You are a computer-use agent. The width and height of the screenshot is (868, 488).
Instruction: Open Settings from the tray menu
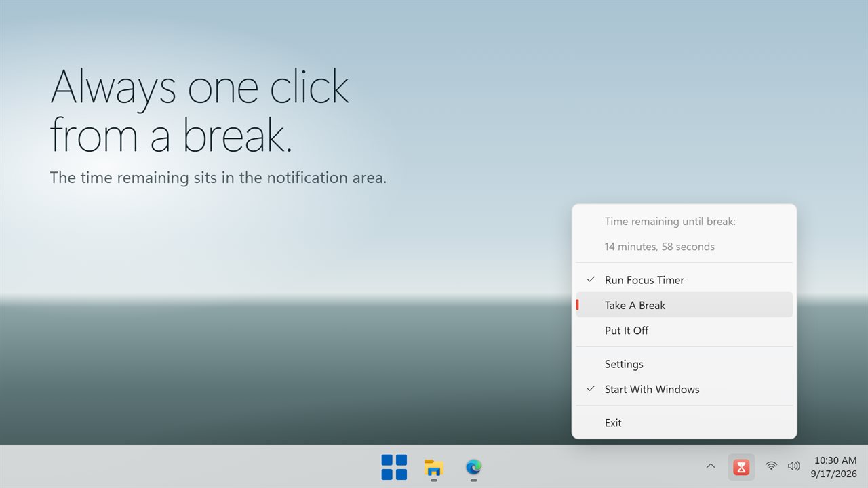tap(684, 364)
